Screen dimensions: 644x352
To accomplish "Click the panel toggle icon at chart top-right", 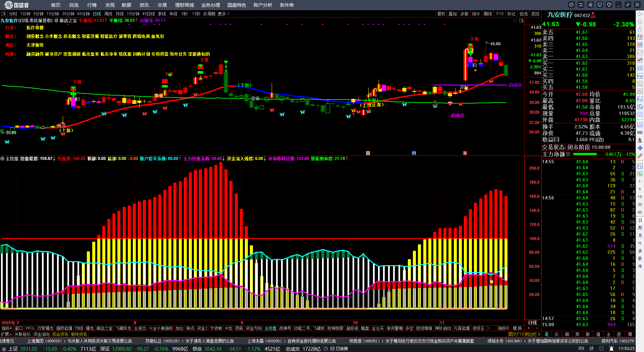I will pyautogui.click(x=521, y=21).
